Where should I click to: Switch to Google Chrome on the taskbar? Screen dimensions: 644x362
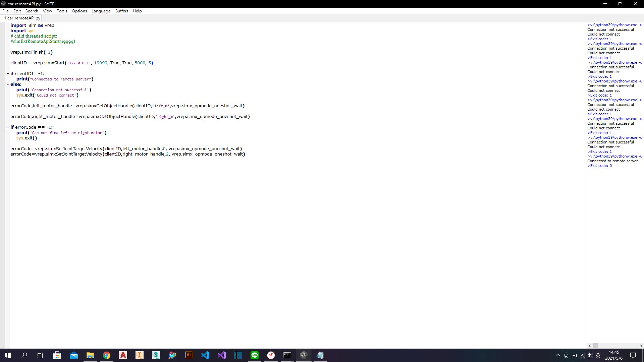(106, 355)
